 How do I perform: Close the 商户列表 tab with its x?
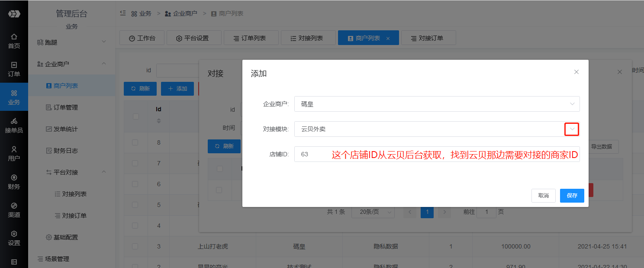[388, 39]
